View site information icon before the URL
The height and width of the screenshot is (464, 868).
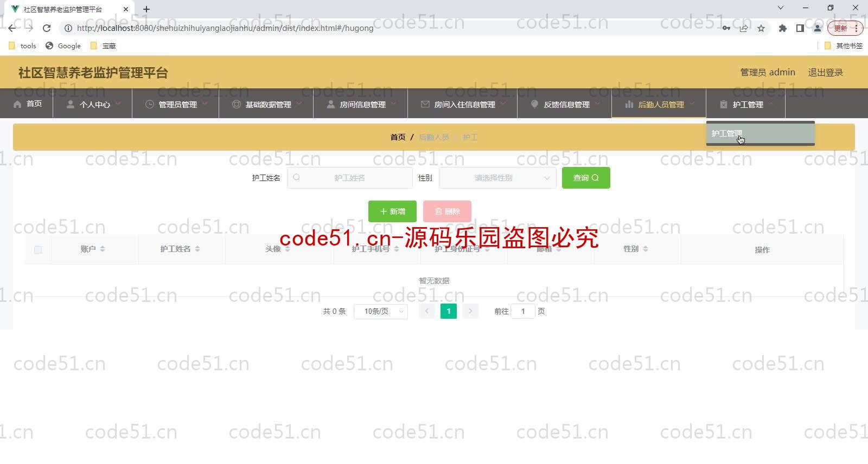(68, 28)
